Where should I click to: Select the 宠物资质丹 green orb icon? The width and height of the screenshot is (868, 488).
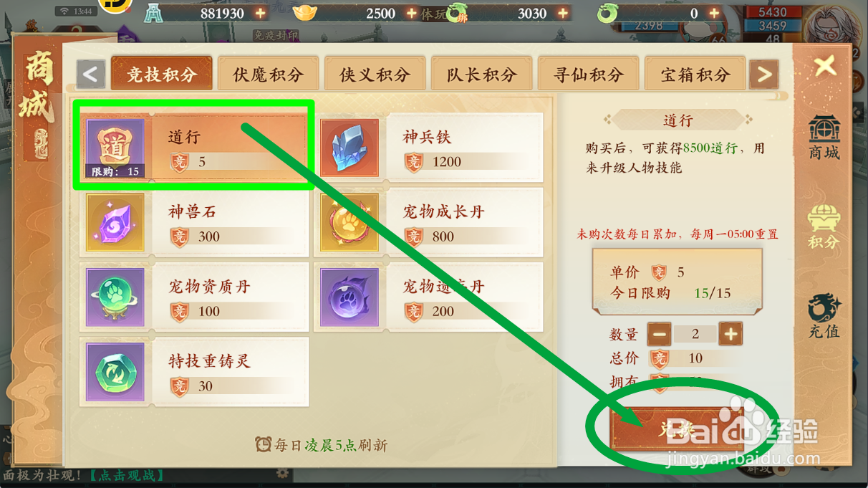[x=115, y=297]
